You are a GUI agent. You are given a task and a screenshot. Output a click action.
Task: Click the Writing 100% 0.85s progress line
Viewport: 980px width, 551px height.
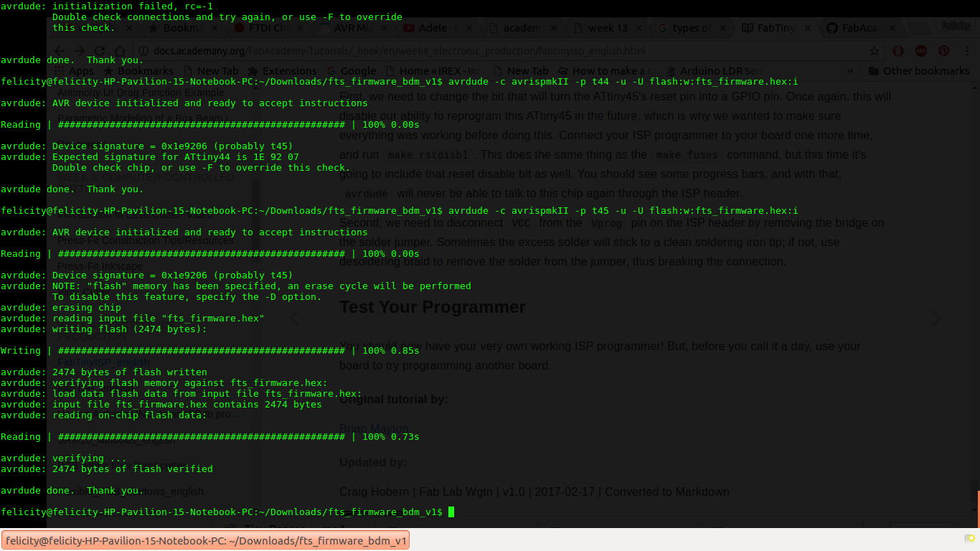210,351
